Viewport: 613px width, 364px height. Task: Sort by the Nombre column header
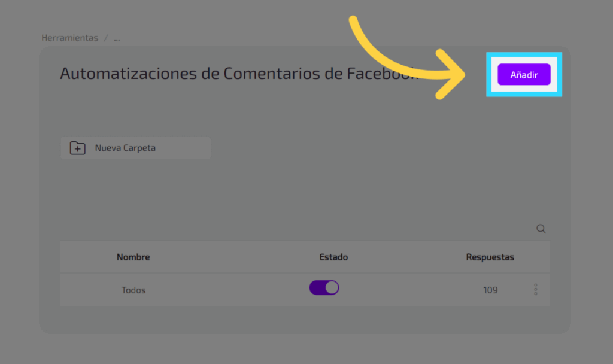click(133, 257)
